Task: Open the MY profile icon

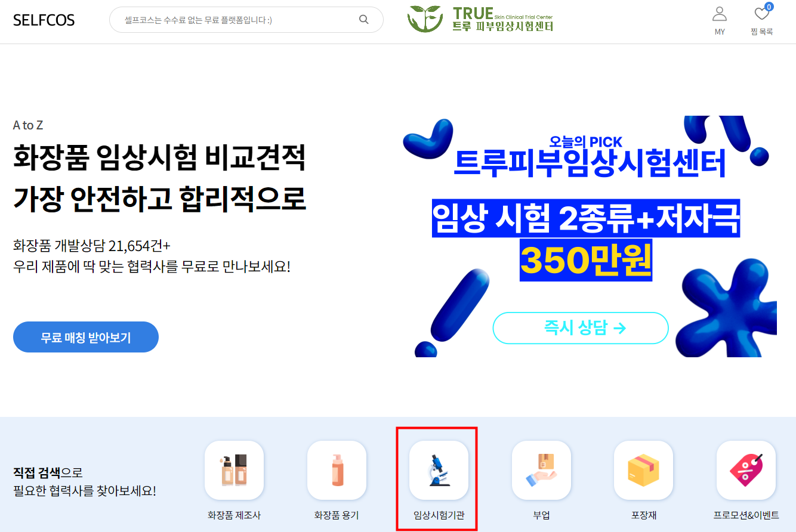Action: (720, 14)
